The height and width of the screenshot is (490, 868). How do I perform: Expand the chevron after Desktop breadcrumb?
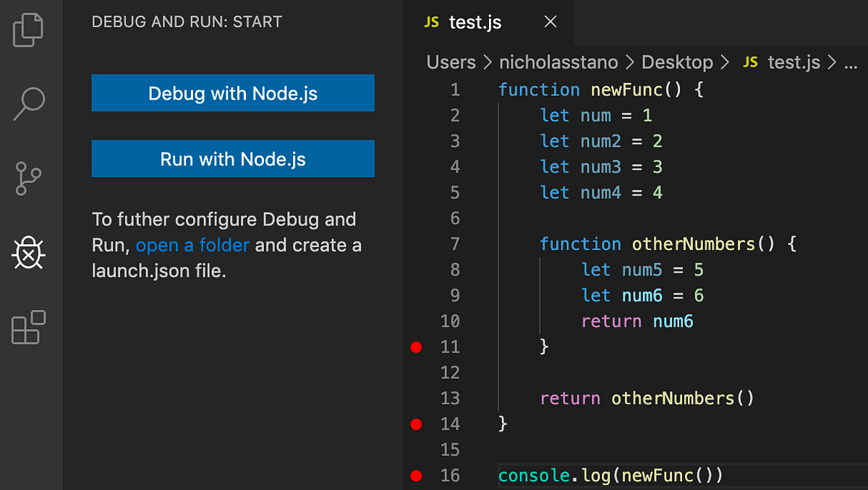[726, 62]
